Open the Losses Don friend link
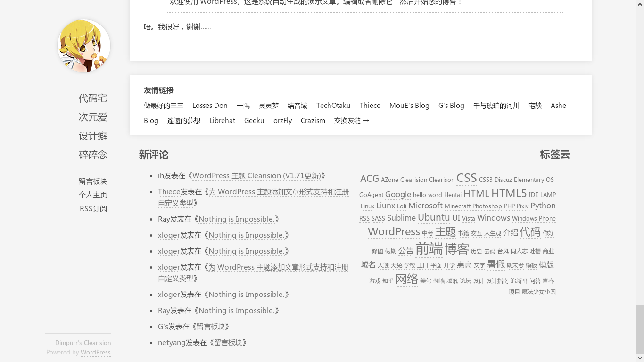This screenshot has width=644, height=362. coord(210,106)
